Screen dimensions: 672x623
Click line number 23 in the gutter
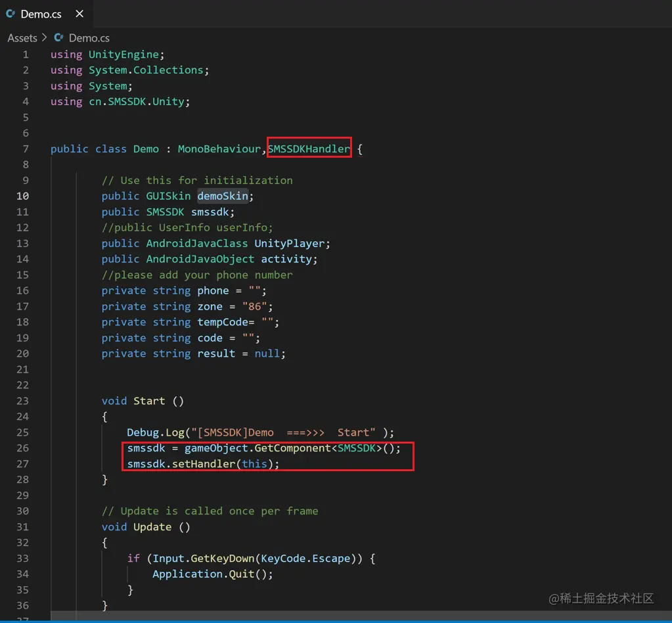pyautogui.click(x=23, y=401)
